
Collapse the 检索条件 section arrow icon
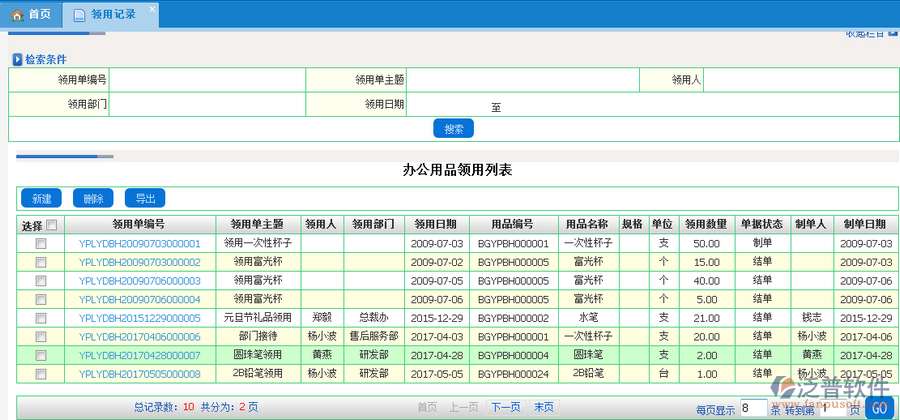[x=17, y=60]
